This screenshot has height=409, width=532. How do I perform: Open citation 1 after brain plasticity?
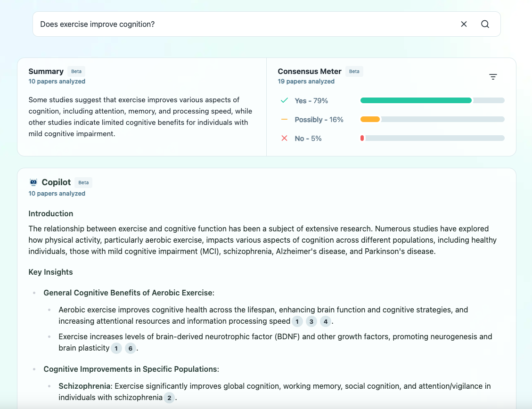(116, 348)
